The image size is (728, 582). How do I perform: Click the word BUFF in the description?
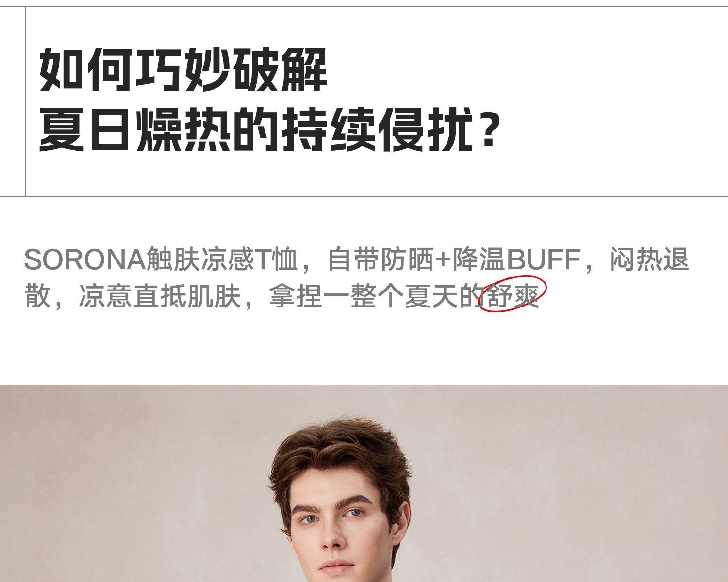tap(544, 259)
